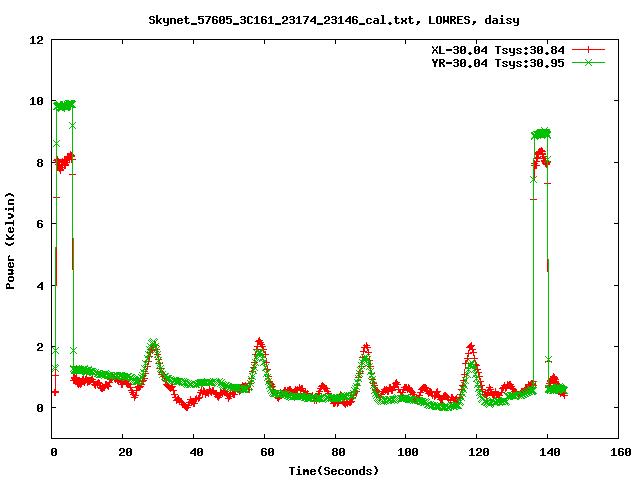
Task: Click the y-axis tick label 10
Action: tap(36, 101)
